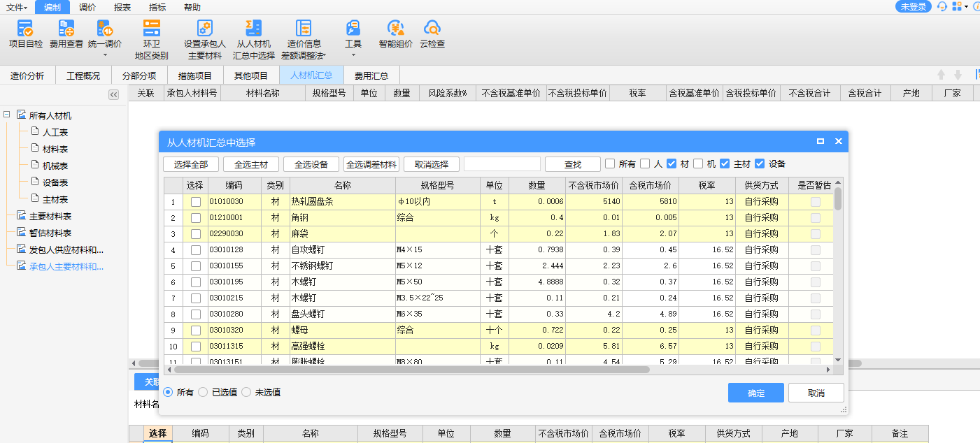Open the dropdown arrow next to apps grid
This screenshot has height=443, width=980.
[967, 7]
